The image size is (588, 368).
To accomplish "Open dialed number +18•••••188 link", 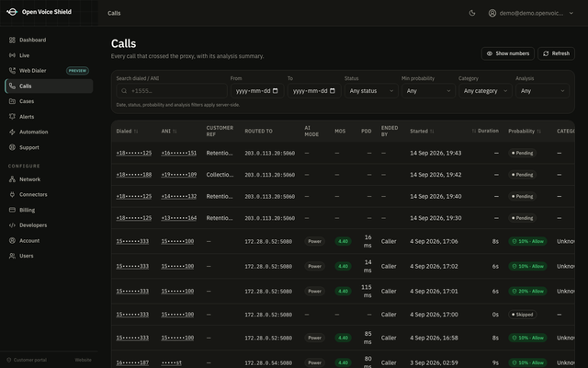I will [x=134, y=175].
